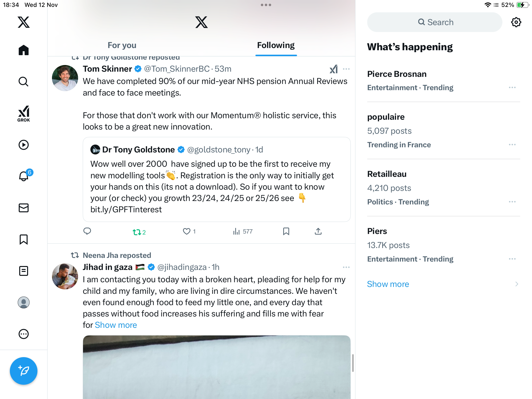The image size is (532, 399).
Task: Open the Lists icon in sidebar
Action: click(24, 271)
